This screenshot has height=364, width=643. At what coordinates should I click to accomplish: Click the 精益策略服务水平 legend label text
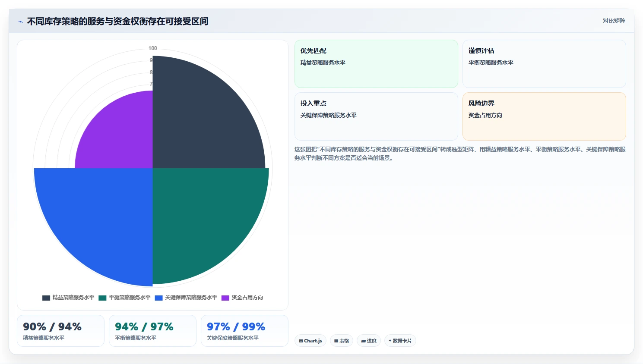pos(73,298)
